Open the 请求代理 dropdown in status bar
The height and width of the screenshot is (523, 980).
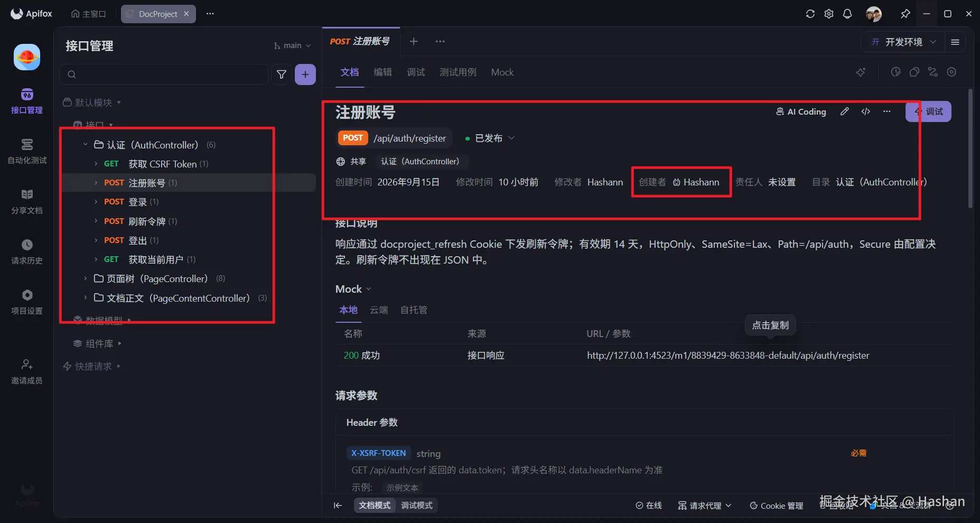[705, 506]
